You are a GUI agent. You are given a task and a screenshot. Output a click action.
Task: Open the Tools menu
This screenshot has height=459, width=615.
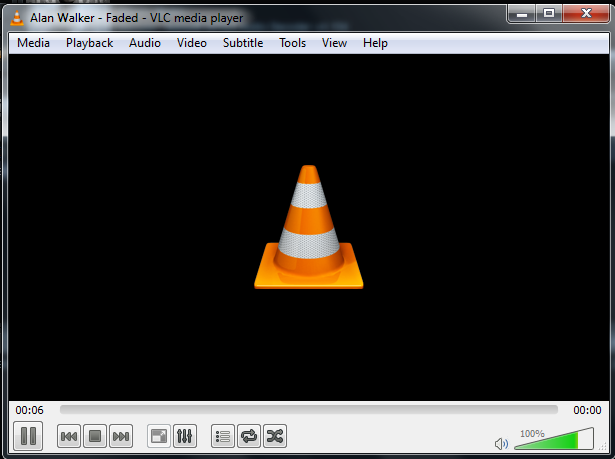coord(292,43)
